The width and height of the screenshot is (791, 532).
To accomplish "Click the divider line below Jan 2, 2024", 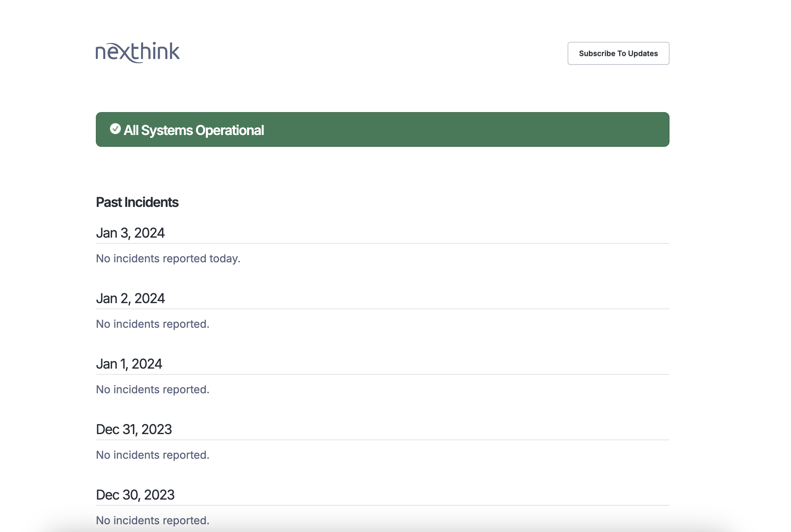I will pyautogui.click(x=382, y=309).
